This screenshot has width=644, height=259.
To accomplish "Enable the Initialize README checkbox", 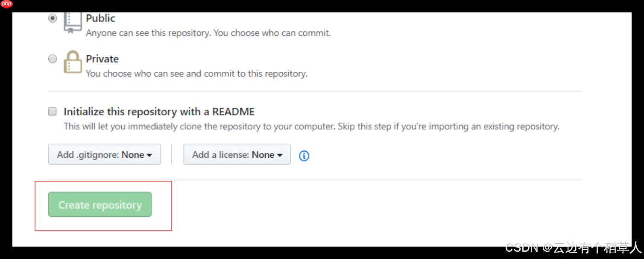I will pyautogui.click(x=53, y=112).
